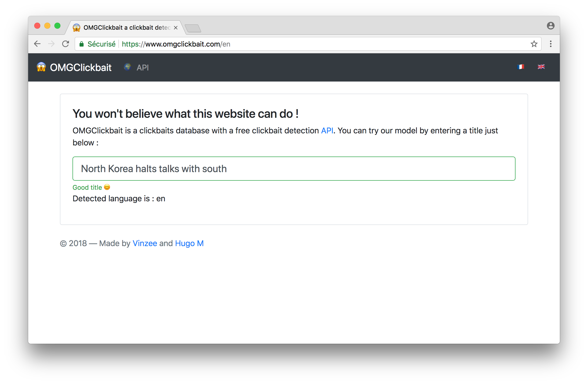This screenshot has width=588, height=384.
Task: Close the OMGClickbait tab
Action: (x=176, y=28)
